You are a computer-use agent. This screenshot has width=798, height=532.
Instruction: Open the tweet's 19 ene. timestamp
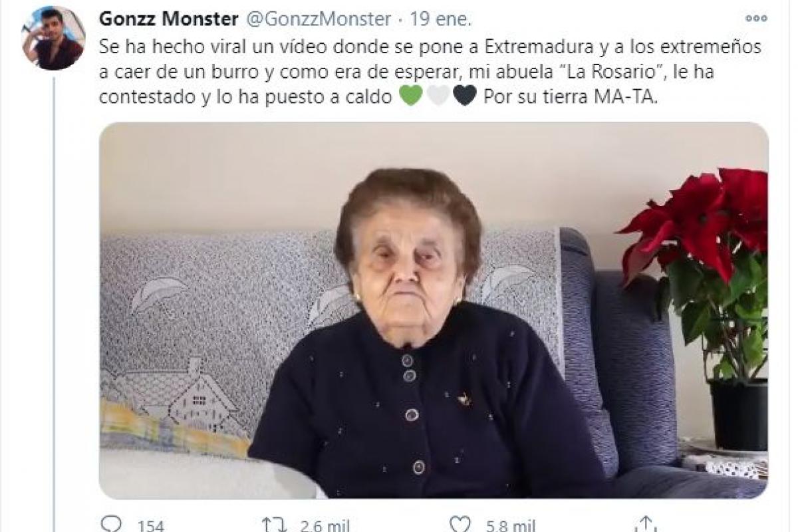pos(441,19)
